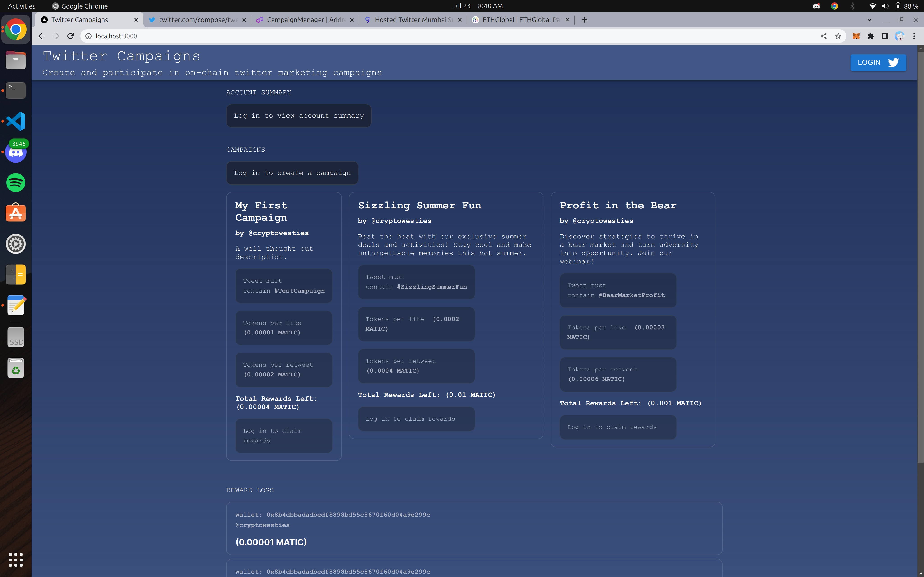This screenshot has width=924, height=577.
Task: Click the LOGIN Twitter button
Action: coord(878,63)
